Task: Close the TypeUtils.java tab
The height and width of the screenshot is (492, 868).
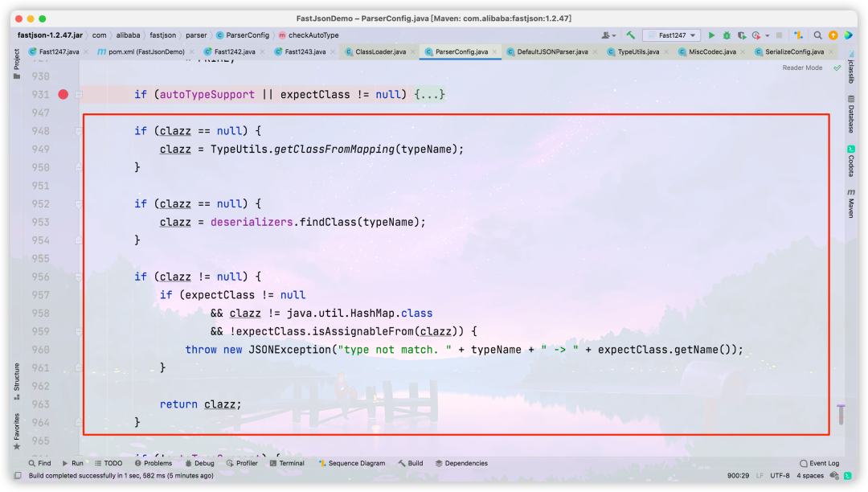Action: pos(666,52)
